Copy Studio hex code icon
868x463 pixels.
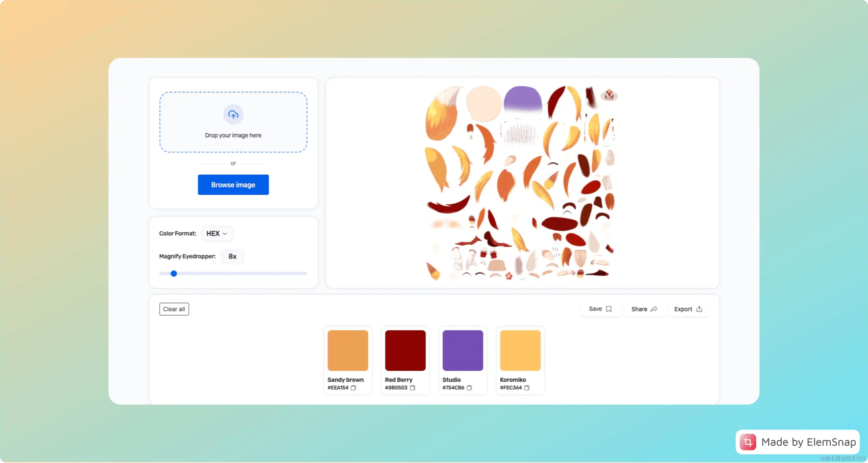469,388
